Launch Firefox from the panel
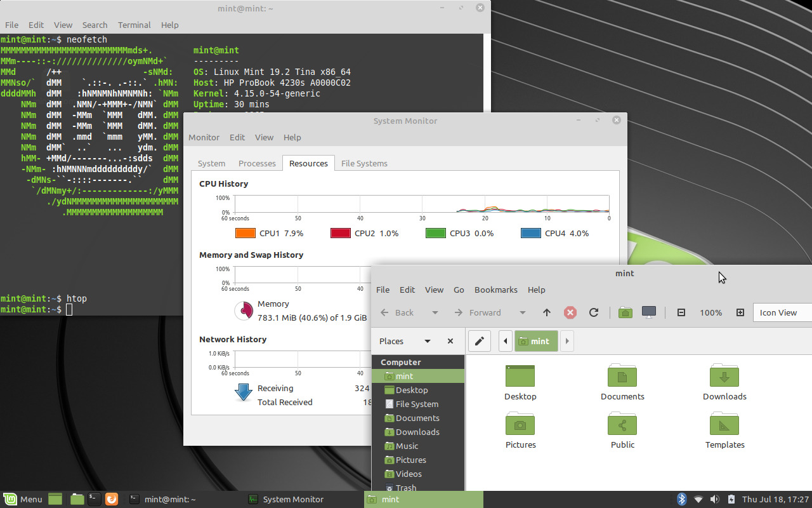 pos(112,499)
